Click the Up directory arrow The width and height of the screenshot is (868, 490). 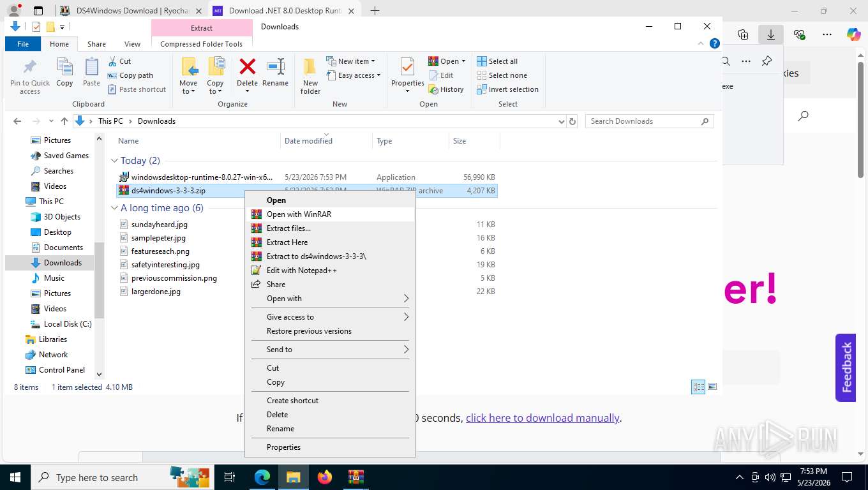tap(64, 121)
